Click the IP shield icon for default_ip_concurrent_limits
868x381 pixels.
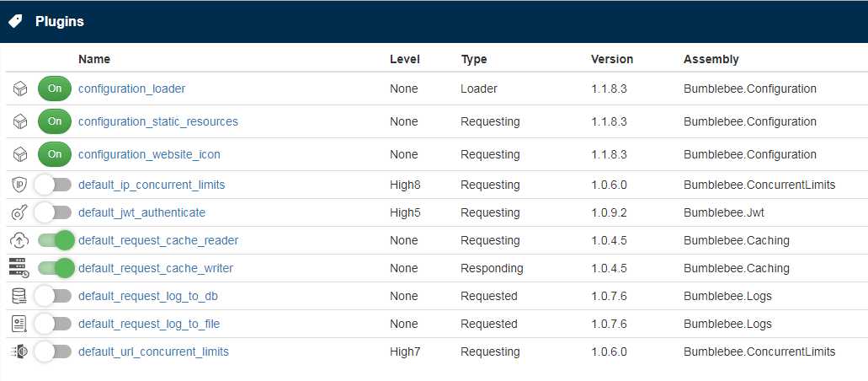click(x=20, y=185)
